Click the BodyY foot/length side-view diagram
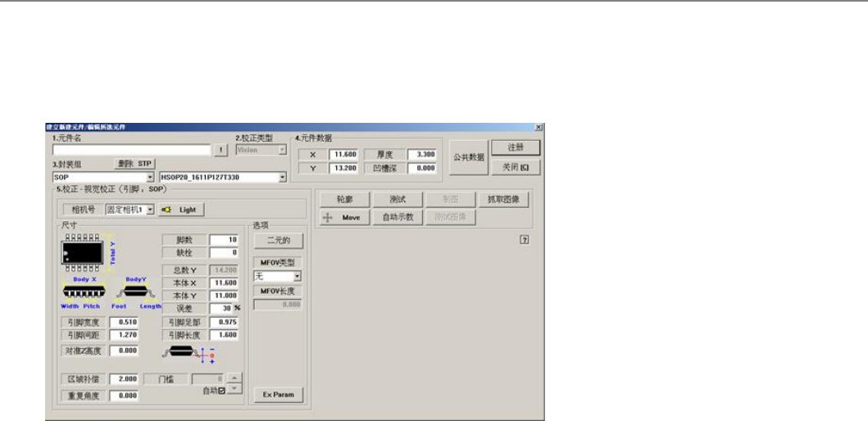868x421 pixels. pos(135,291)
